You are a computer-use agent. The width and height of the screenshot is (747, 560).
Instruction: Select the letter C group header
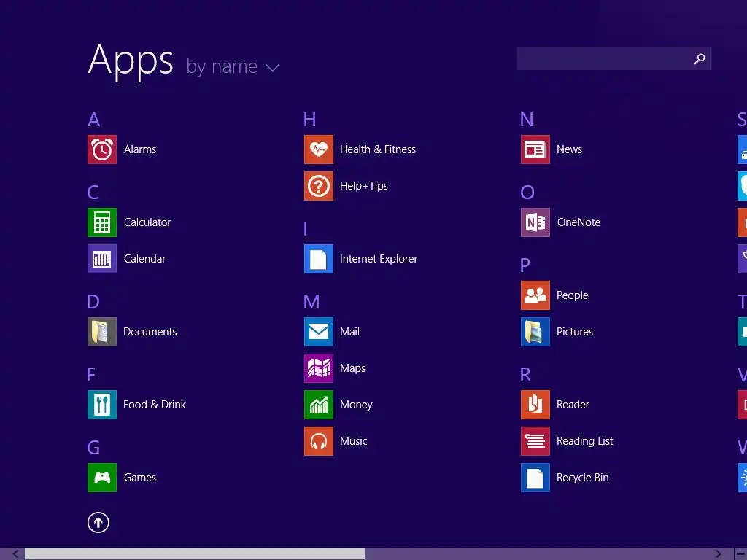(93, 192)
